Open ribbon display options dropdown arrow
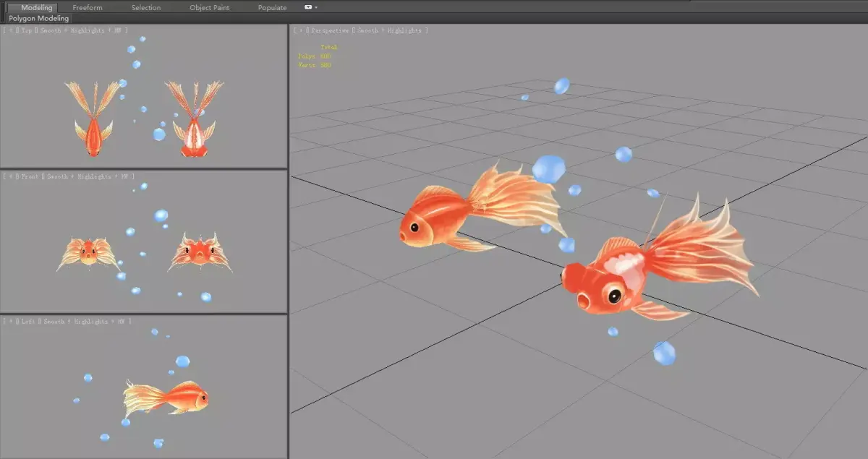The height and width of the screenshot is (459, 868). (316, 7)
